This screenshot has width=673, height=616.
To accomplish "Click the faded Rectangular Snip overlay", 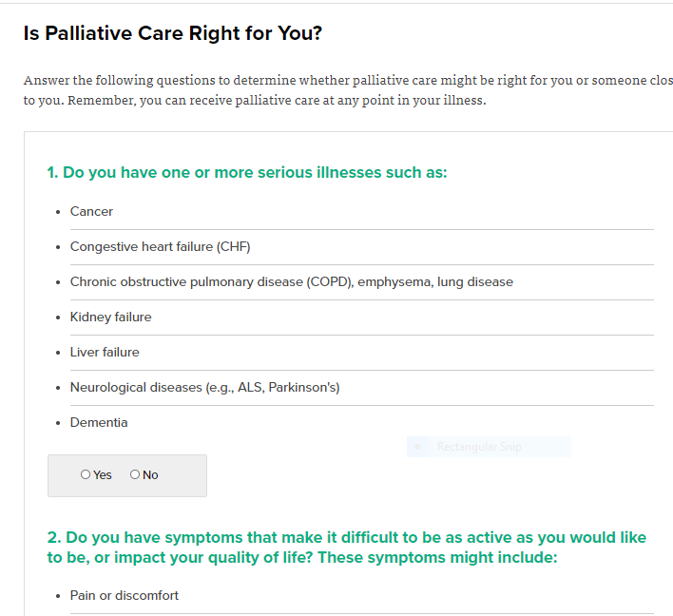I will click(489, 447).
